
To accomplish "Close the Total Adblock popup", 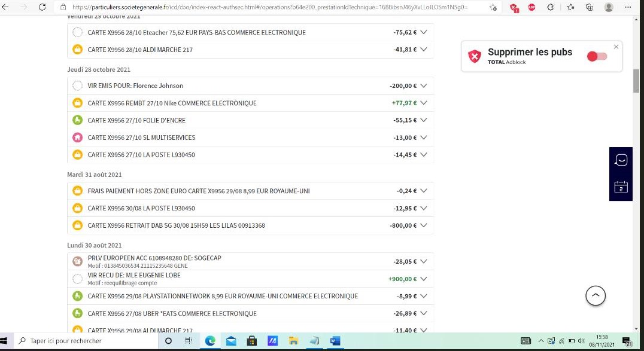I will pyautogui.click(x=616, y=47).
